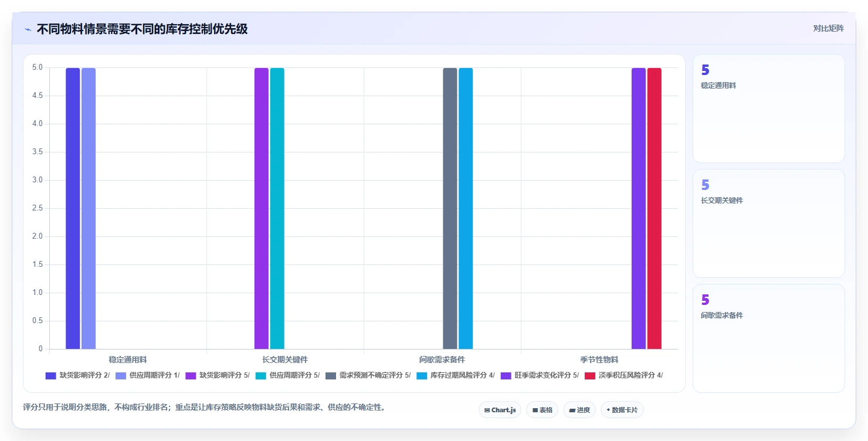The image size is (868, 441).
Task: Toggle the 缺货影响评分 5/ legend series
Action: pos(218,375)
